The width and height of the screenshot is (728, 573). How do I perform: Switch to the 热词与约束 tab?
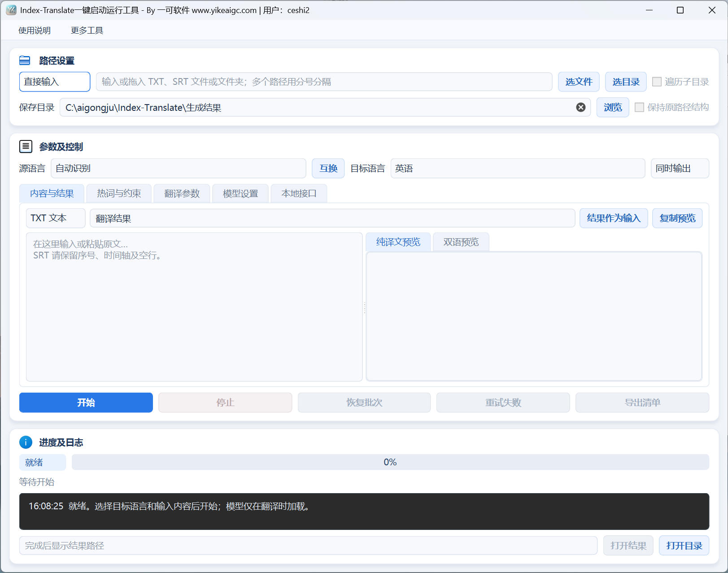119,193
